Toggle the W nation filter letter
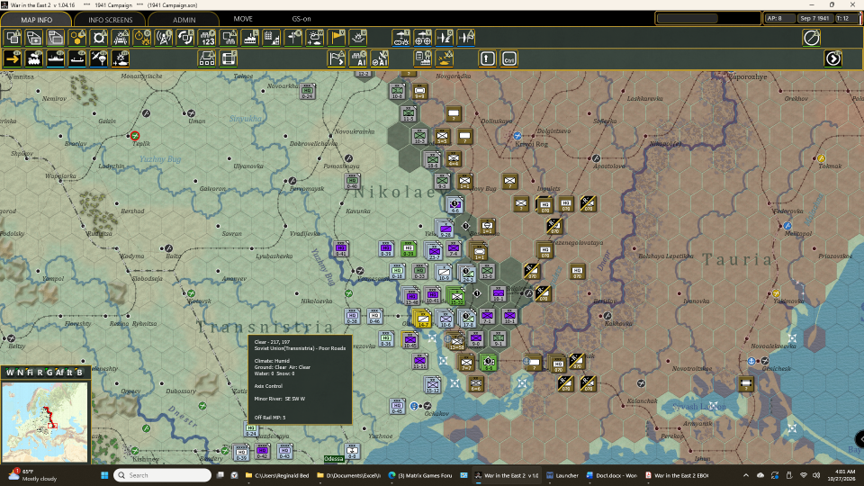 [9, 372]
